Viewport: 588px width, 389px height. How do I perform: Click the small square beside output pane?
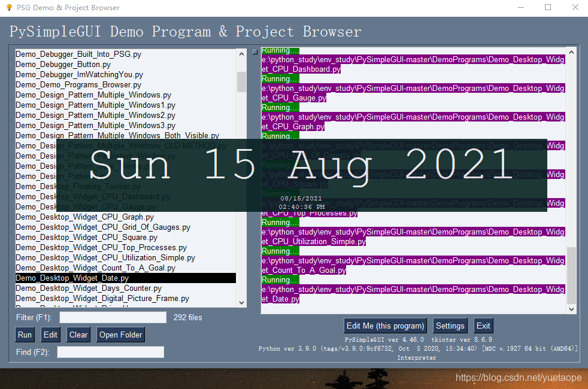255,52
